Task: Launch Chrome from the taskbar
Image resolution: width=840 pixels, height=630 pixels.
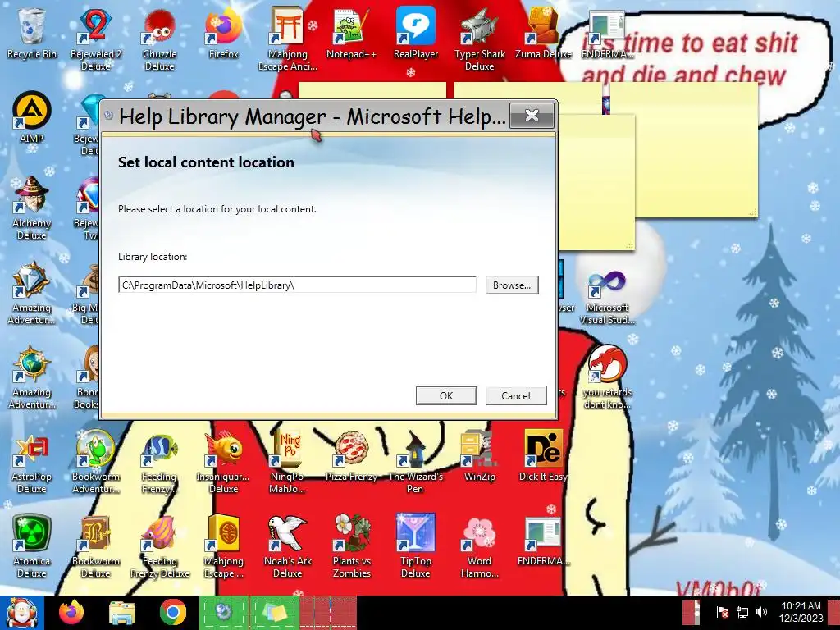Action: [172, 613]
